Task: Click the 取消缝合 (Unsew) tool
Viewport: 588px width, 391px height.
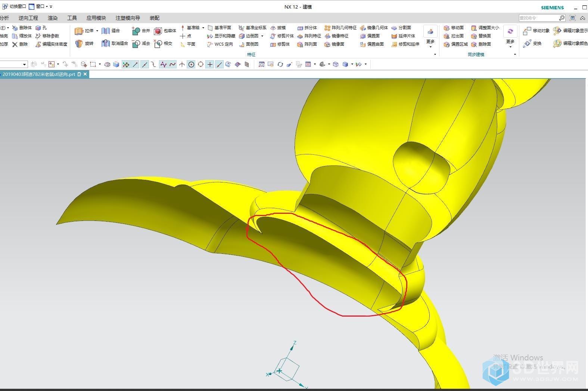Action: 115,44
